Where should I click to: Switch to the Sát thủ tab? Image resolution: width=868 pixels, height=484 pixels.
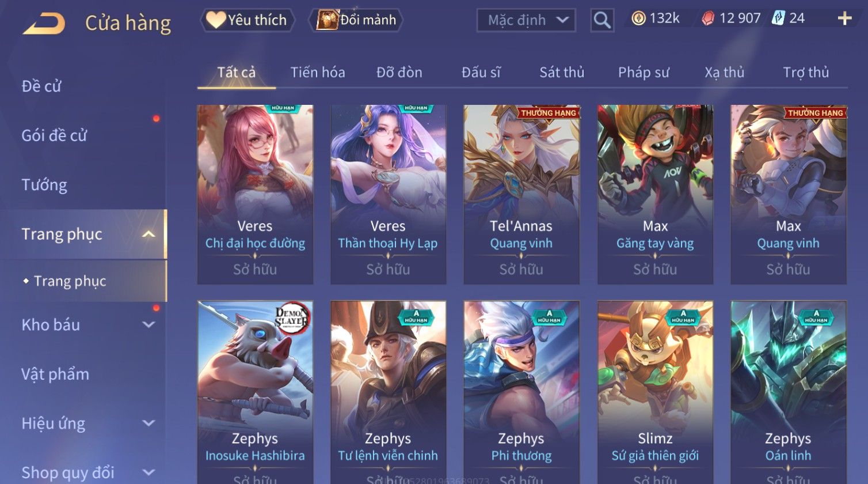coord(562,73)
